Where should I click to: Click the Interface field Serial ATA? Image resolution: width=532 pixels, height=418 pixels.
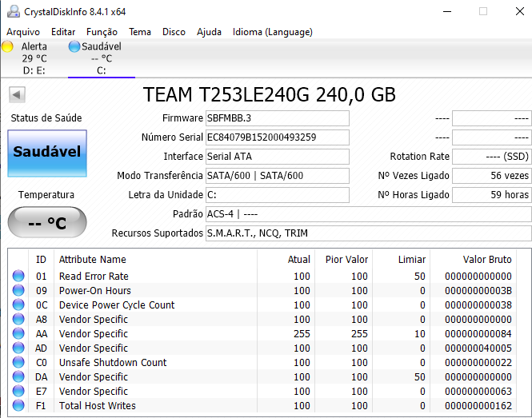click(x=277, y=157)
